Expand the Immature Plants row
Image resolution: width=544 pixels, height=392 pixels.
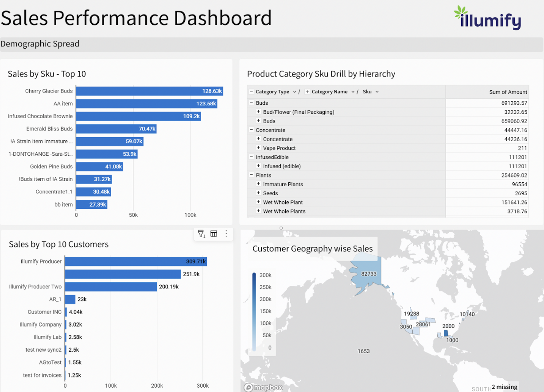point(259,184)
